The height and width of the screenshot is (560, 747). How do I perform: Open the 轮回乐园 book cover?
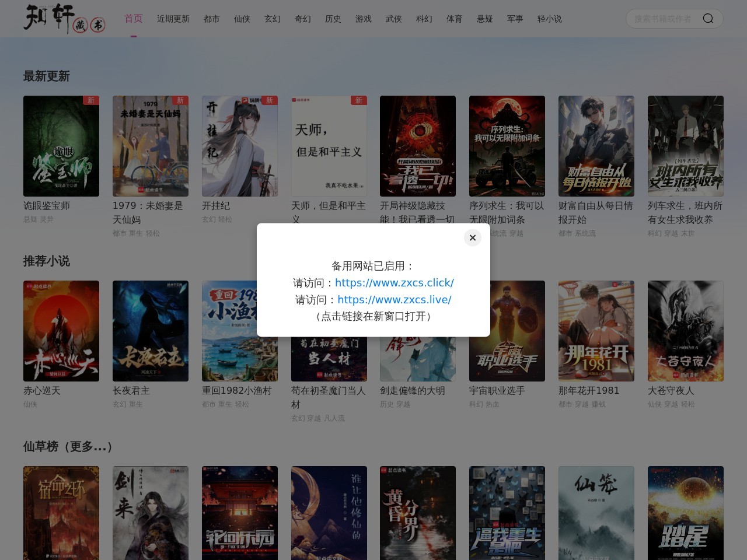240,513
